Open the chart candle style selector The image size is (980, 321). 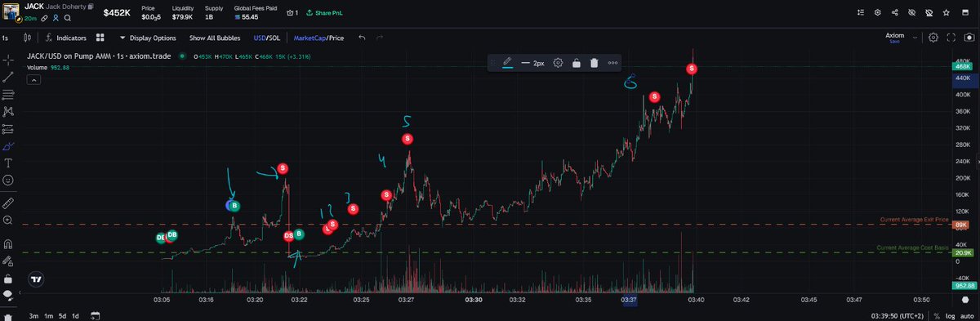(27, 38)
